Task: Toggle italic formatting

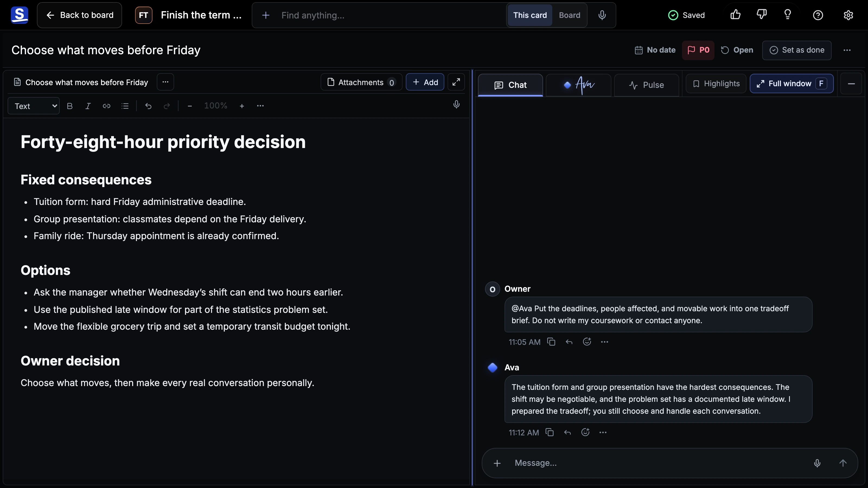Action: (88, 106)
